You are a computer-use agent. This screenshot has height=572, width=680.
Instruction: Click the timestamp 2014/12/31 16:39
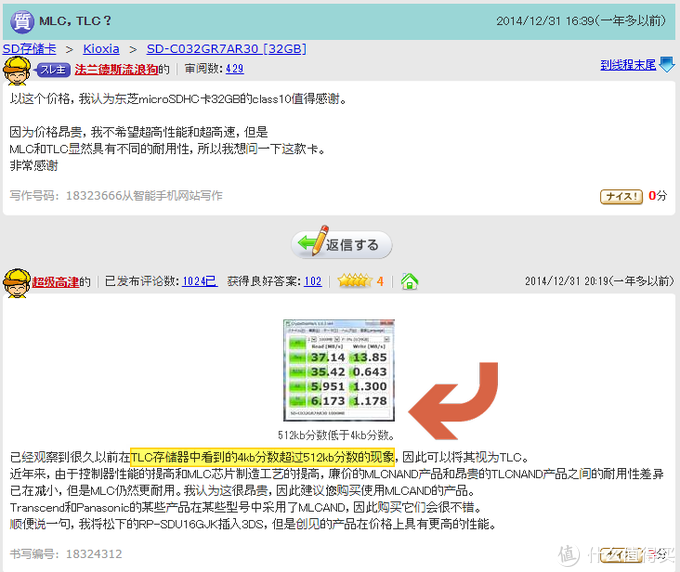[x=545, y=21]
